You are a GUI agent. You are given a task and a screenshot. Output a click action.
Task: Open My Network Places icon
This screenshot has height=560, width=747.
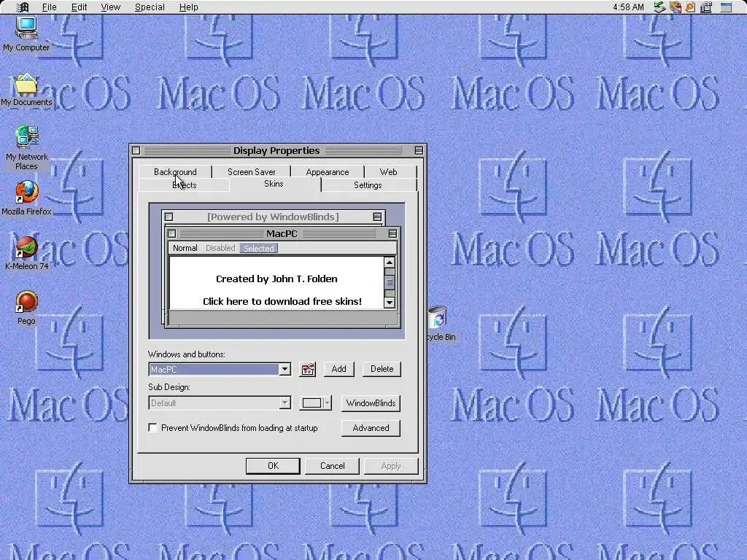tap(26, 147)
